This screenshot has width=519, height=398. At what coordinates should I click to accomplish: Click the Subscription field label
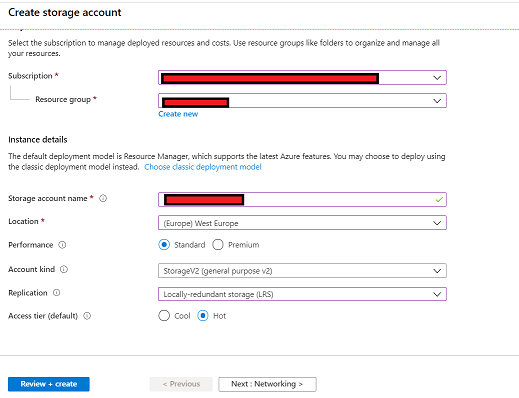click(x=30, y=76)
